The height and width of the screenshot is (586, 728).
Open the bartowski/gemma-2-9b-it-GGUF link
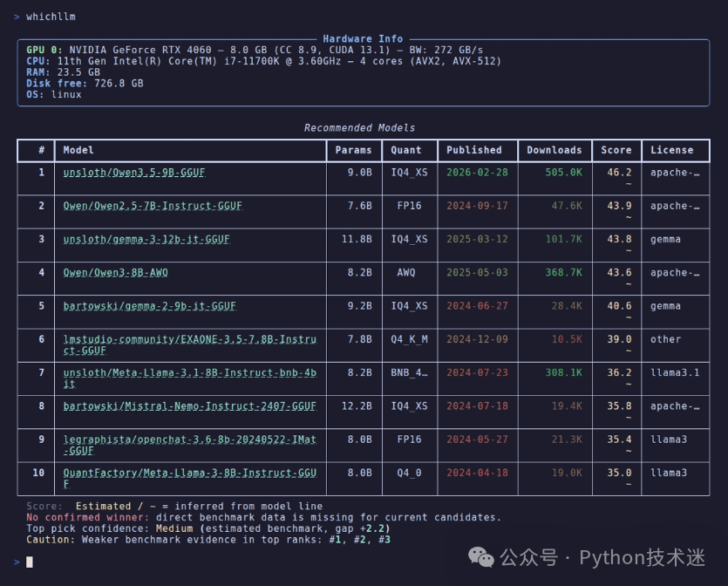[149, 306]
